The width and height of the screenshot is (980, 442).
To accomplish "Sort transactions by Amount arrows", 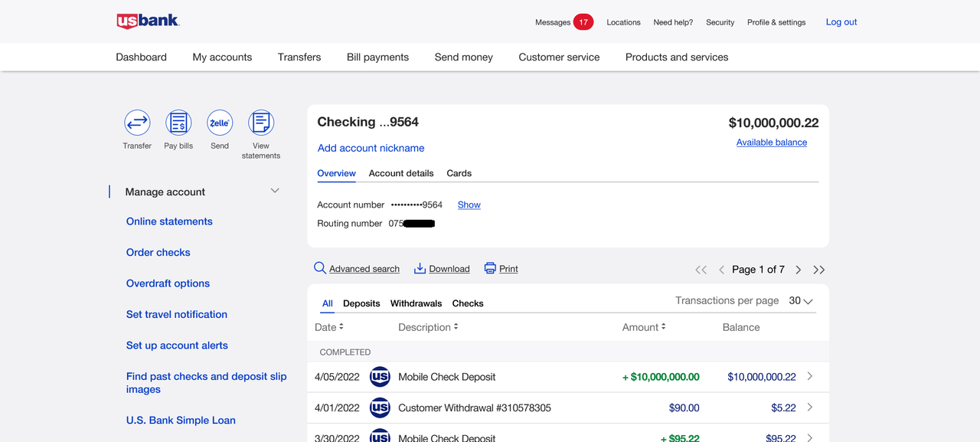I will 663,327.
